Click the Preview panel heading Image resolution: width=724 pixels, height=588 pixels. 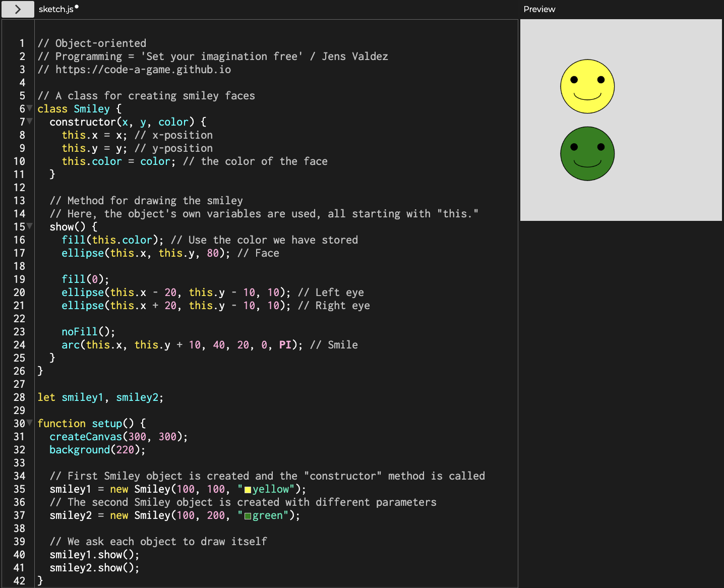(539, 9)
